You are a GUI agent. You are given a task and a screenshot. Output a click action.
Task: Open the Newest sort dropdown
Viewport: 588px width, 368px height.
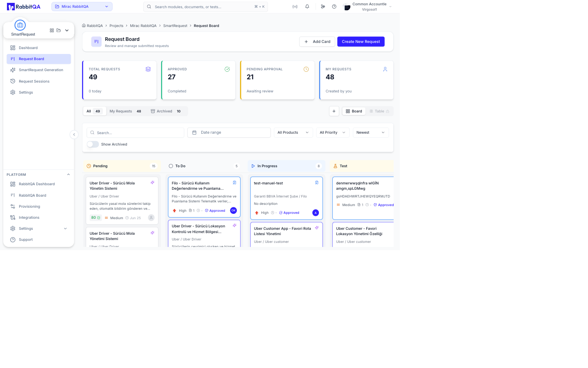(371, 132)
